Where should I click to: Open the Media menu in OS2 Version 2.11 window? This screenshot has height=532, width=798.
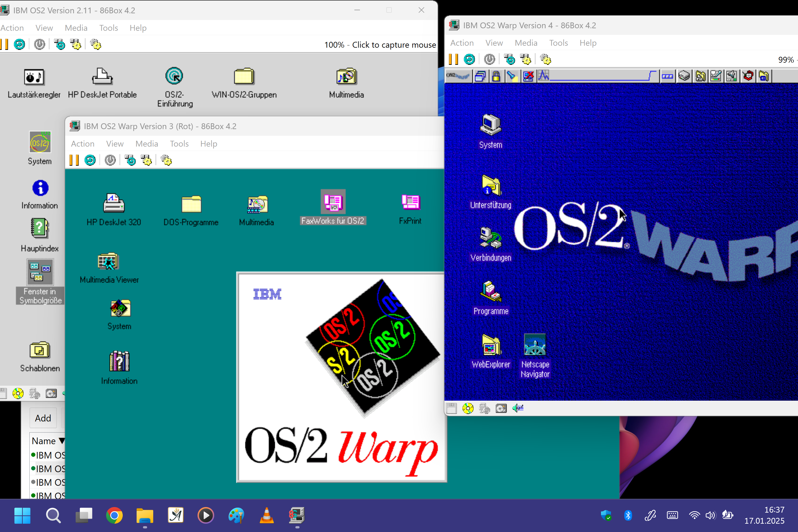(76, 28)
